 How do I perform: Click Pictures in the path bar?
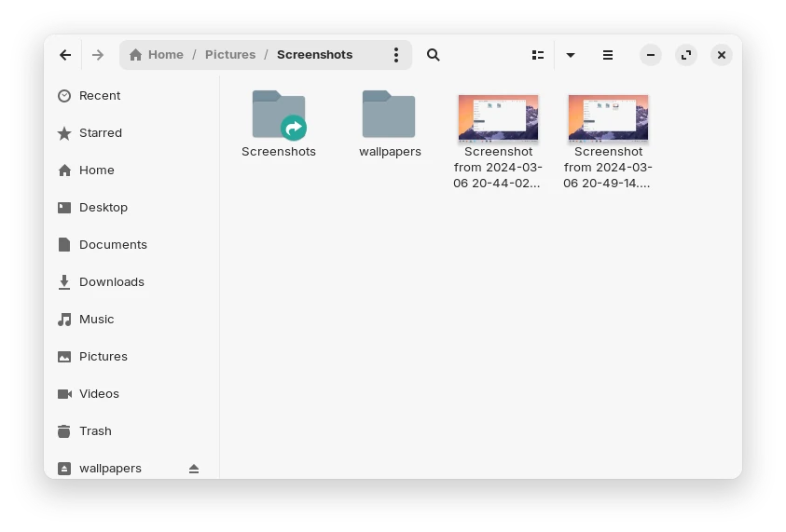[230, 55]
